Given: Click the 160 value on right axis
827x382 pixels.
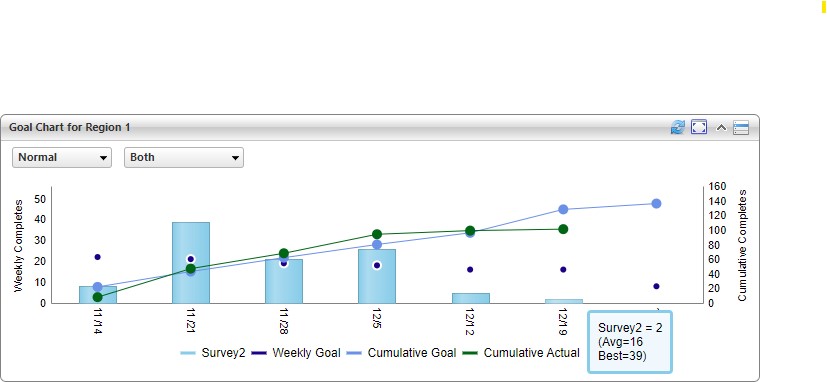Looking at the screenshot, I should point(717,186).
